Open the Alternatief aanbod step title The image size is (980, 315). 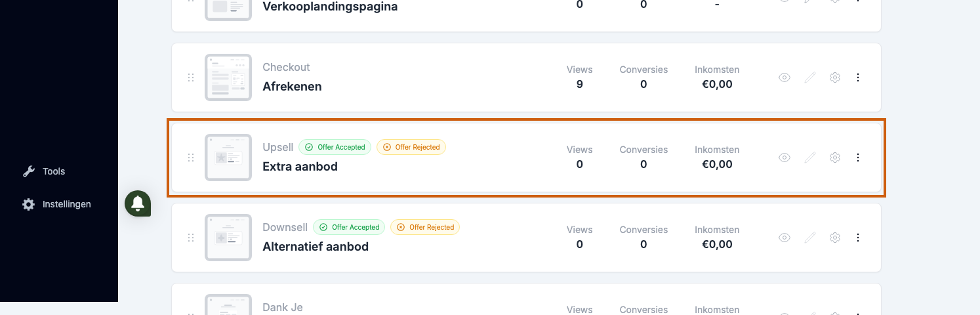click(316, 247)
